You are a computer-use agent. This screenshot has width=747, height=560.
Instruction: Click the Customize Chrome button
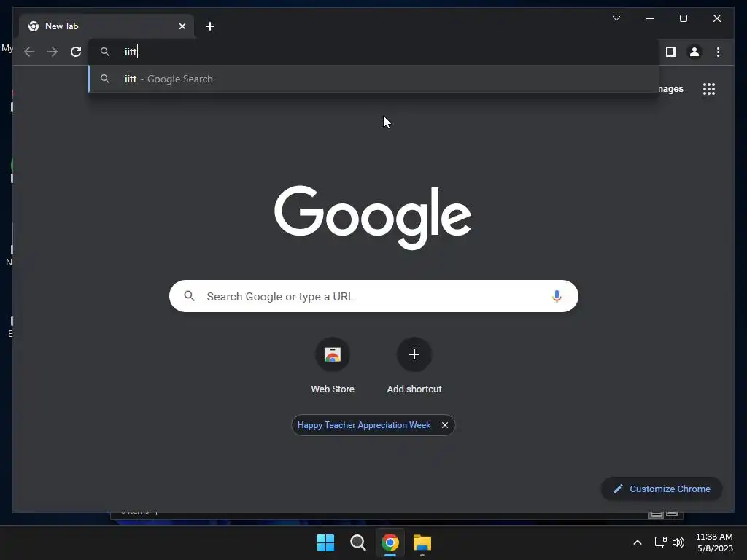click(662, 489)
